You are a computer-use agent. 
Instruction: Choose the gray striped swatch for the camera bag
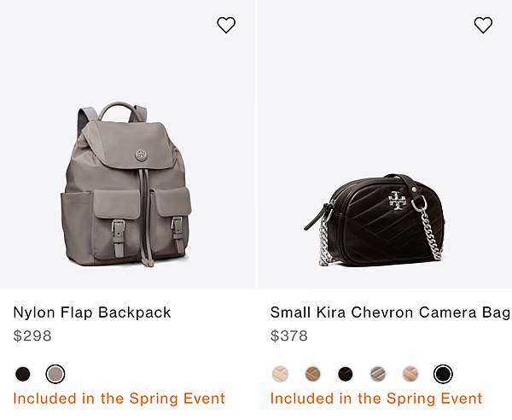[378, 374]
